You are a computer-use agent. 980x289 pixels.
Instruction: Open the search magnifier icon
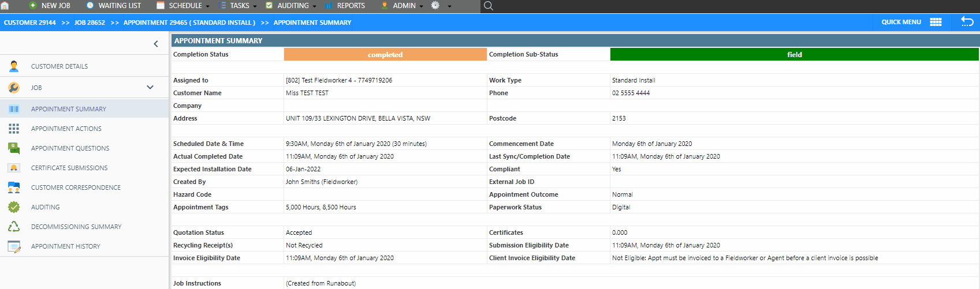click(x=489, y=6)
